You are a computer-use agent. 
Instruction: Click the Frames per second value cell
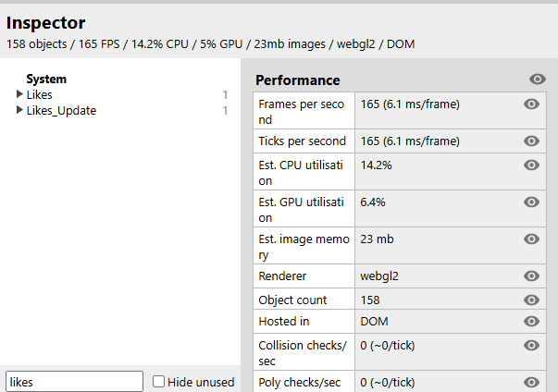tap(450, 111)
